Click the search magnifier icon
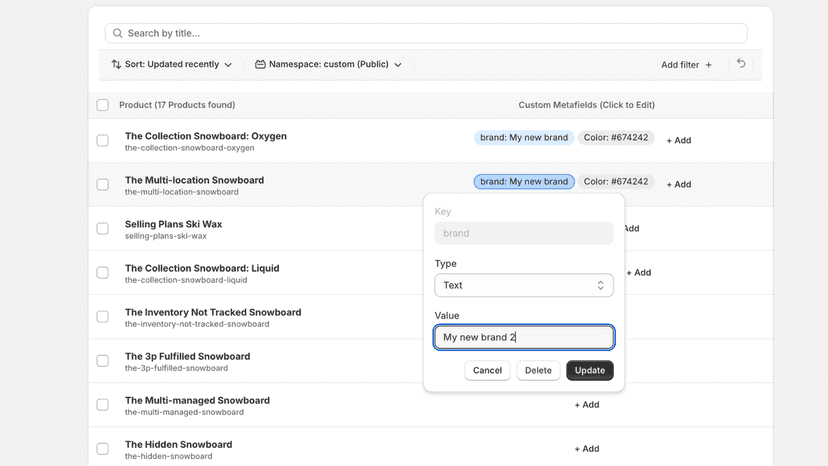 coord(118,33)
